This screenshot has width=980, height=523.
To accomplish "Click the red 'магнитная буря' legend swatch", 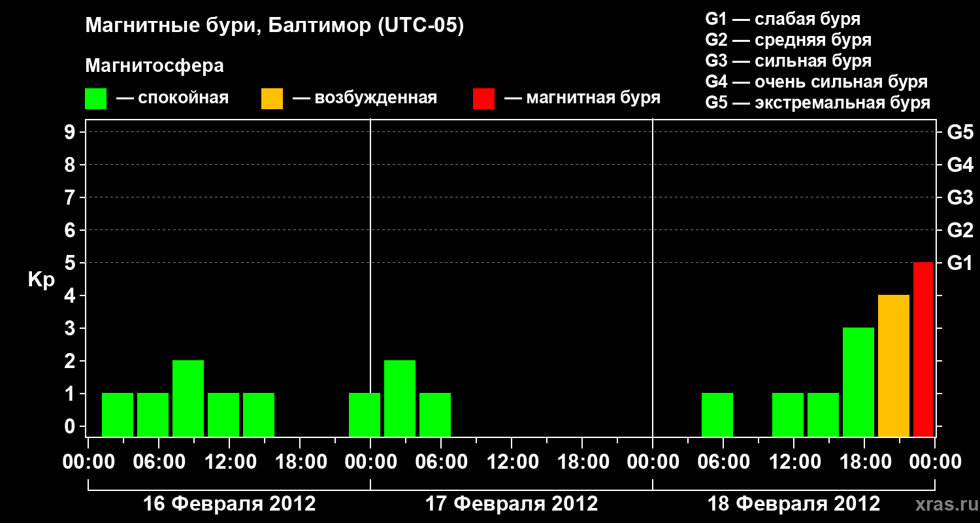I will pos(483,98).
